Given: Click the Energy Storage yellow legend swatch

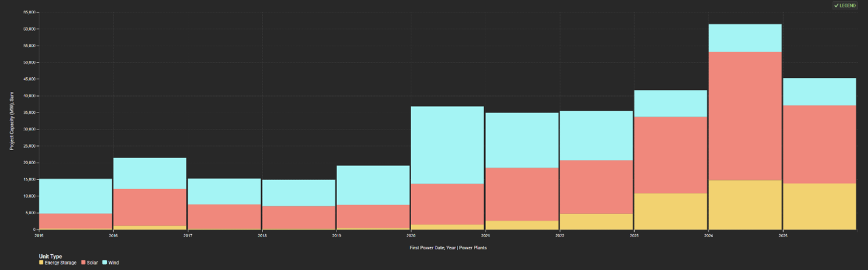Looking at the screenshot, I should click(41, 263).
